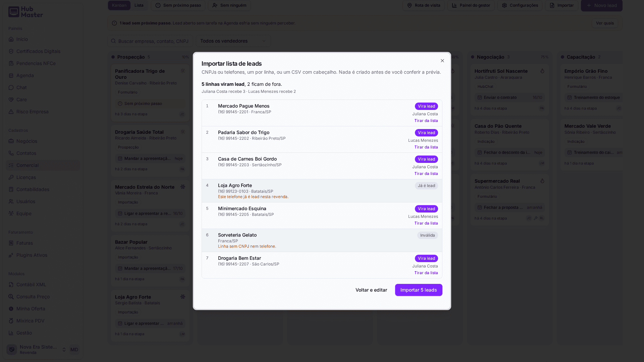Remove Mercado Pague Menos from the list

(x=426, y=121)
